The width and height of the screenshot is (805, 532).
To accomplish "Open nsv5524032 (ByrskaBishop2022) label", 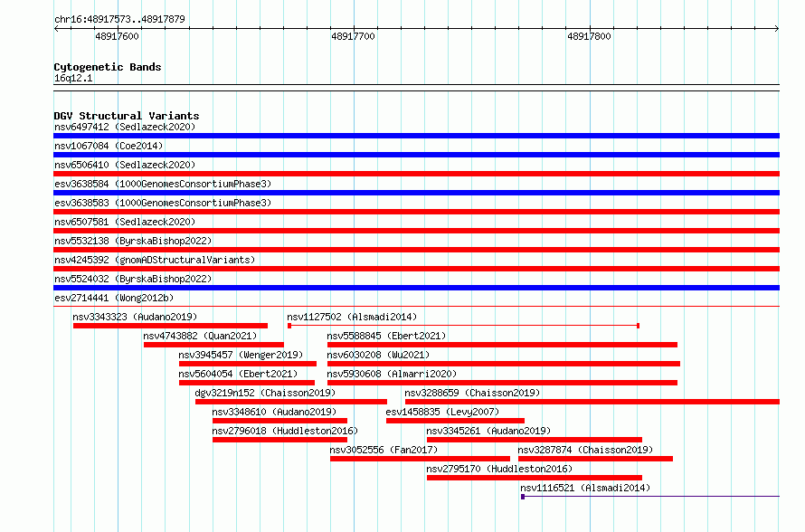I will coord(133,279).
